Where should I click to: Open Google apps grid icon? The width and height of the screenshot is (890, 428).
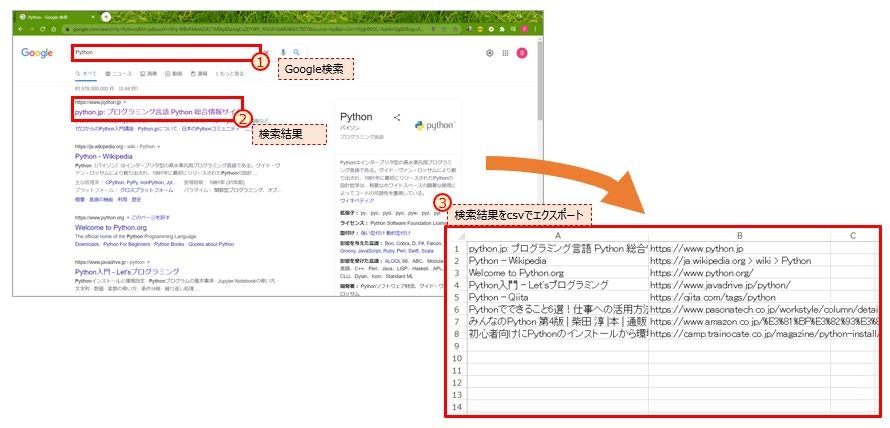click(505, 53)
